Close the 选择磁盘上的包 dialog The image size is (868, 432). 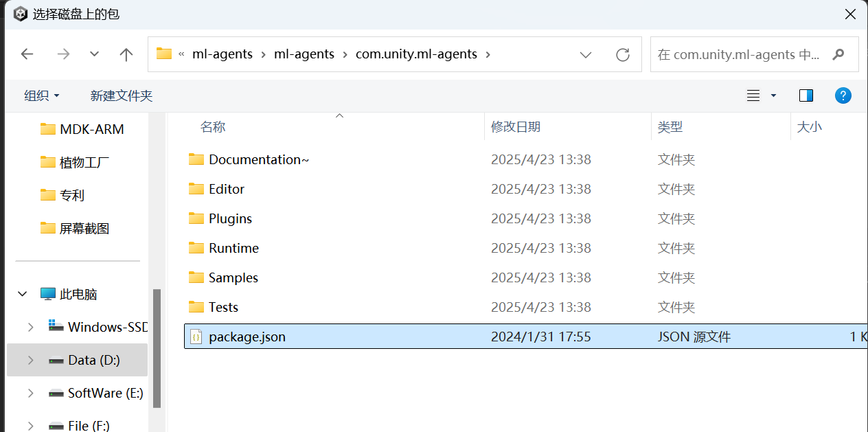850,14
